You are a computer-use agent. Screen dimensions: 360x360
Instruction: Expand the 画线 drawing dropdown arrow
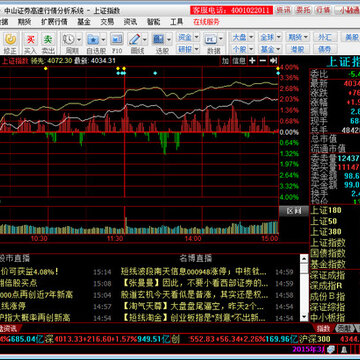click(144, 40)
